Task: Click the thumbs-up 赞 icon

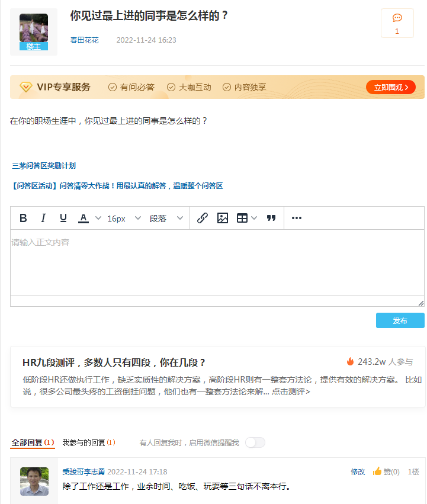Action: coord(377,471)
